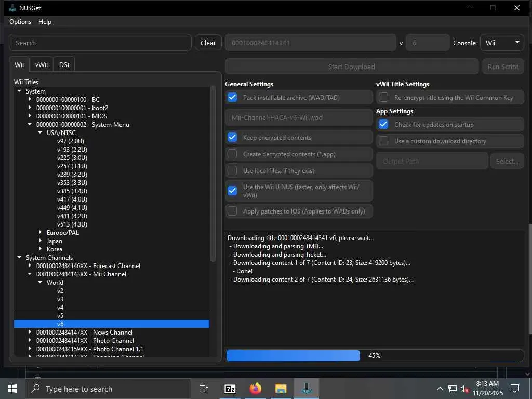Open the Windows Start menu

tap(12, 389)
